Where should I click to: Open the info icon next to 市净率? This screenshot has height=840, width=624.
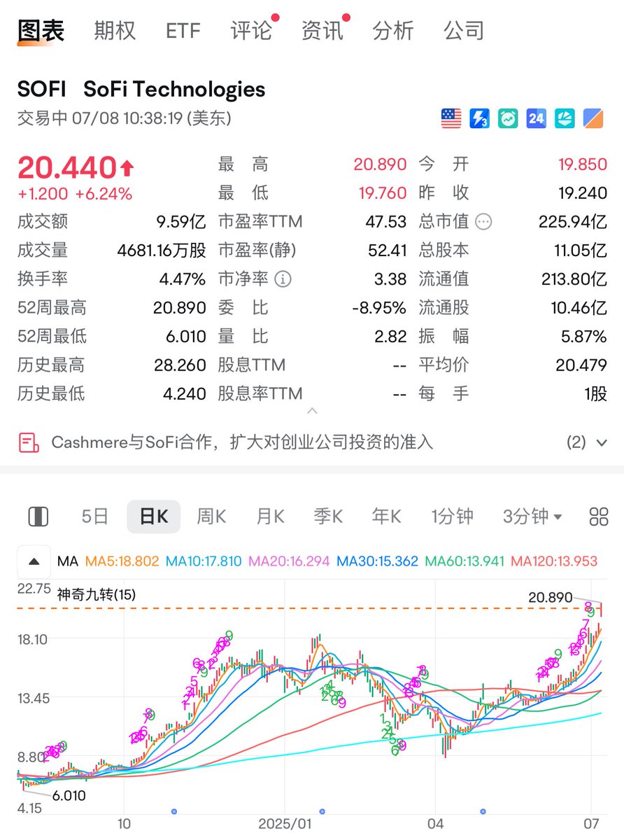tap(283, 279)
